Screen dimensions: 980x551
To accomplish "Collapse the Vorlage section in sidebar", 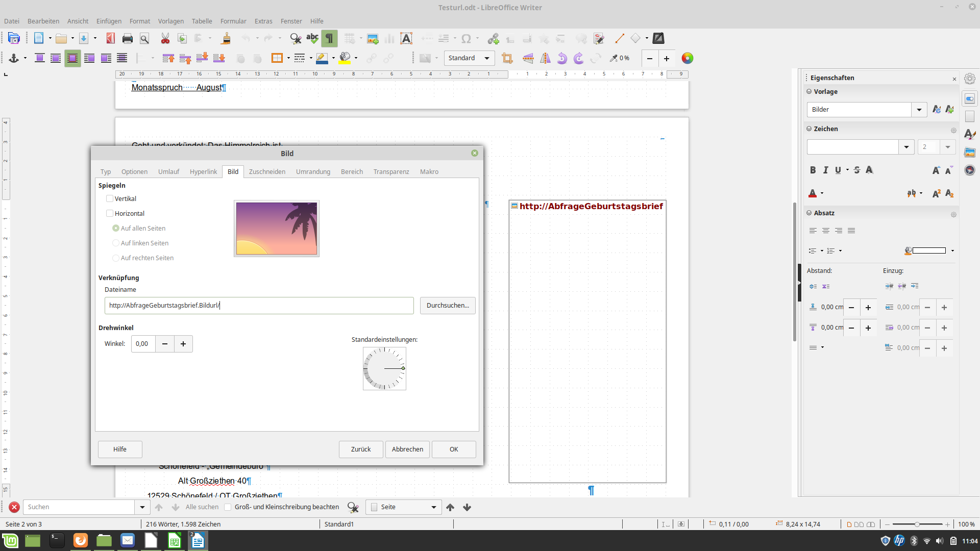I will [x=809, y=92].
